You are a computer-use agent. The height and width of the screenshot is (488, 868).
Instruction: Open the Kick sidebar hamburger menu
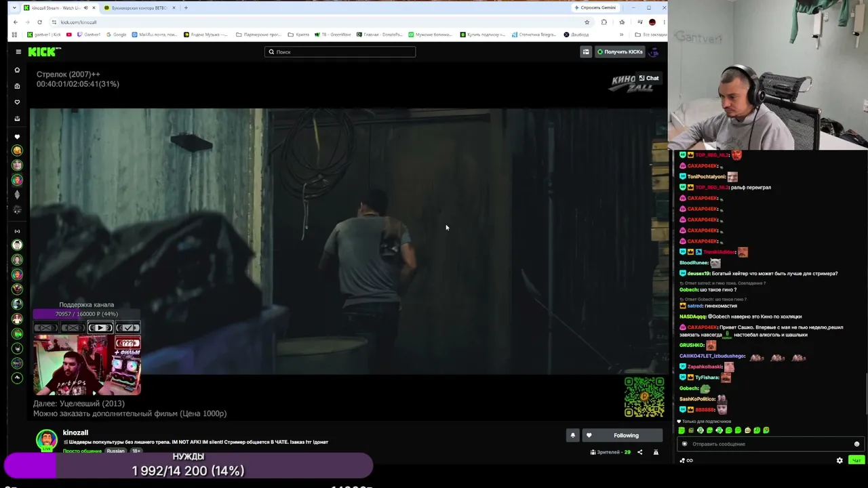[18, 52]
